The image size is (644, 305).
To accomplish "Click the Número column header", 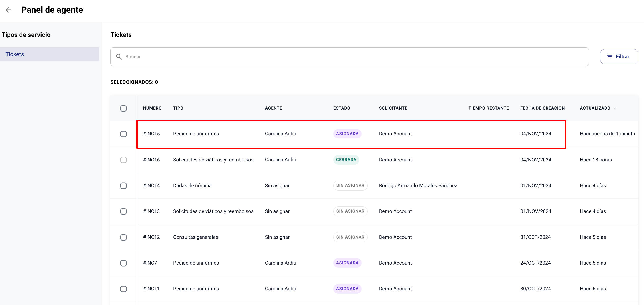I will (152, 108).
